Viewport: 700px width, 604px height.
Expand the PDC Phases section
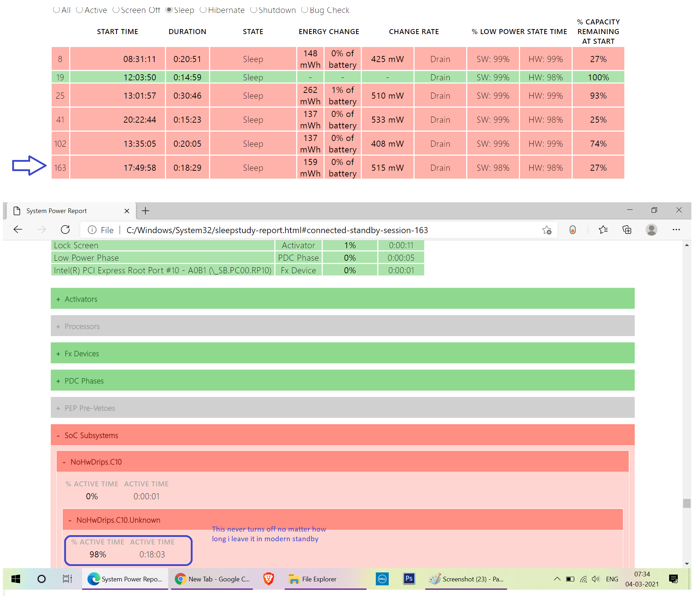84,381
